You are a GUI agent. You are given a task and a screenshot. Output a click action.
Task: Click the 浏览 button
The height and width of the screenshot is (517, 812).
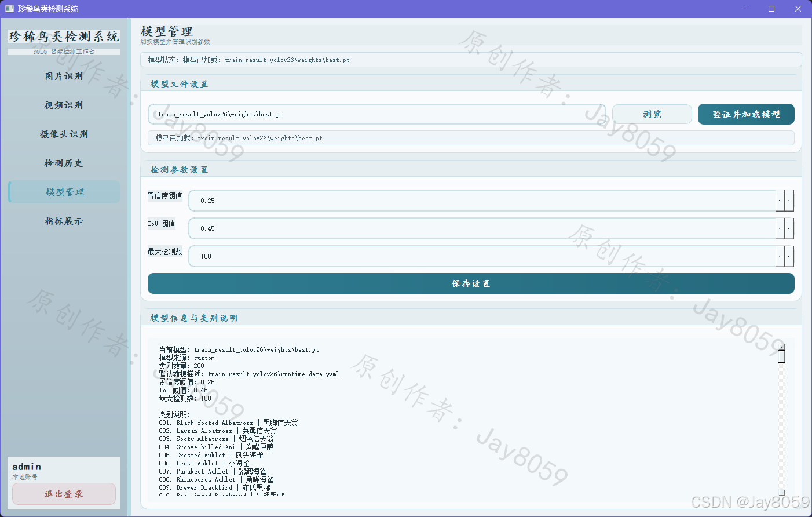pos(652,114)
